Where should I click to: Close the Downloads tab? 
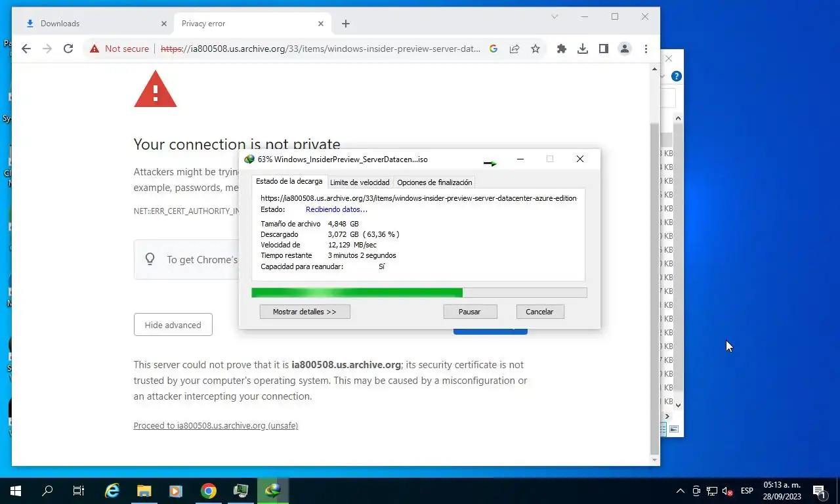[x=164, y=24]
